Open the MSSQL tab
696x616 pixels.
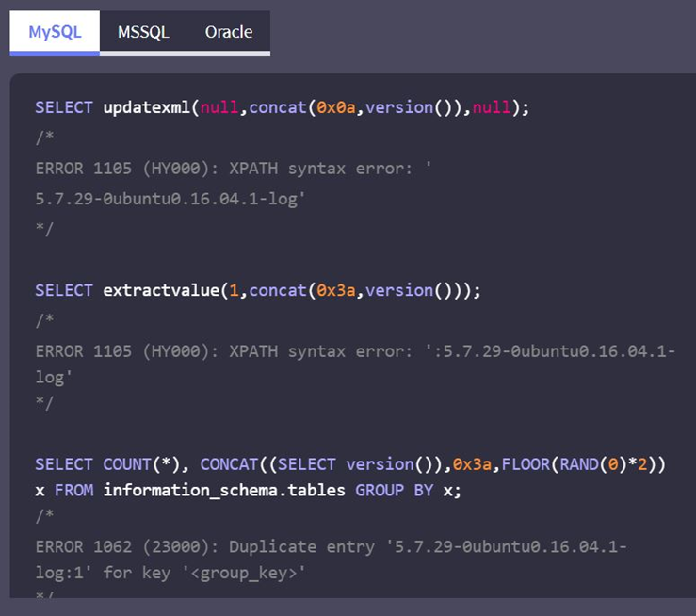(x=143, y=32)
